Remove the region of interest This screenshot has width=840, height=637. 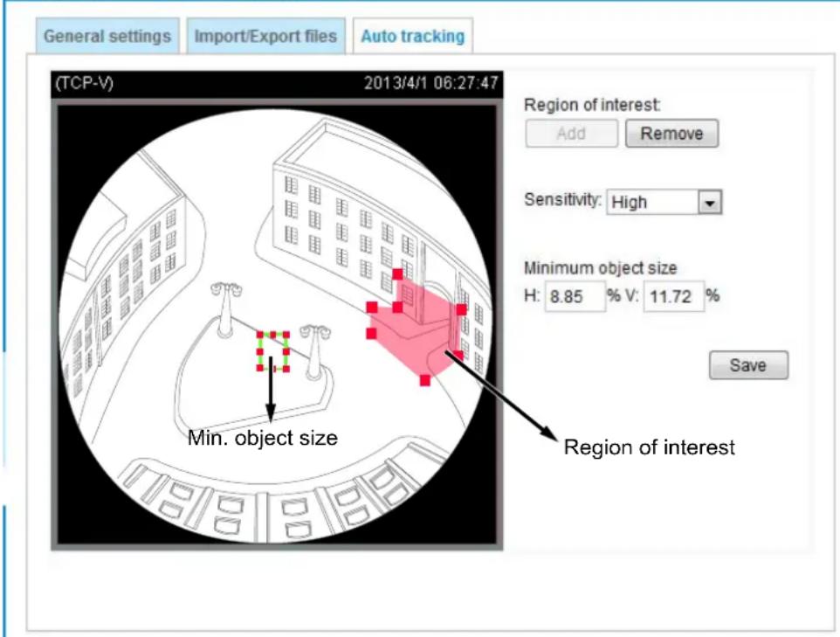click(671, 134)
